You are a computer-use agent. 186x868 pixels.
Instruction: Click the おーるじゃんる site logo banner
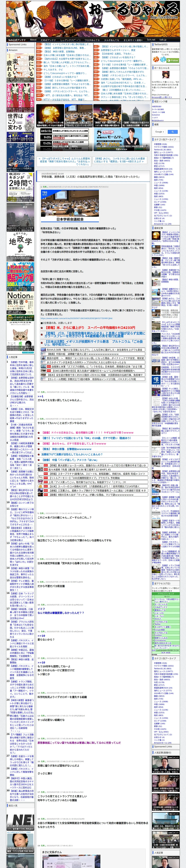[x=93, y=19]
